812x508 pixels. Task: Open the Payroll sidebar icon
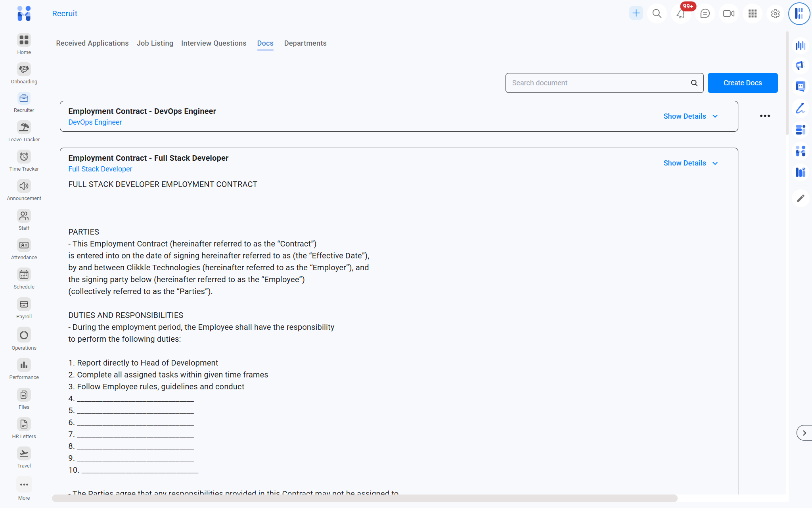click(24, 305)
